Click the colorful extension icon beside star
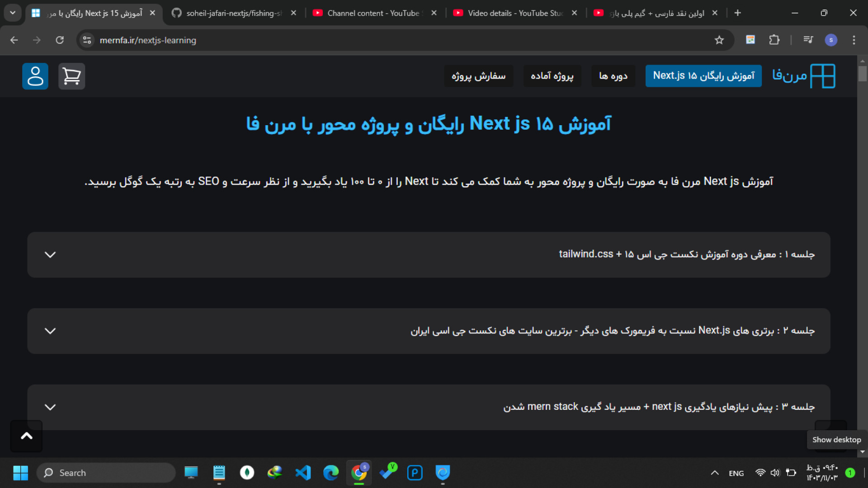This screenshot has height=488, width=868. coord(750,40)
